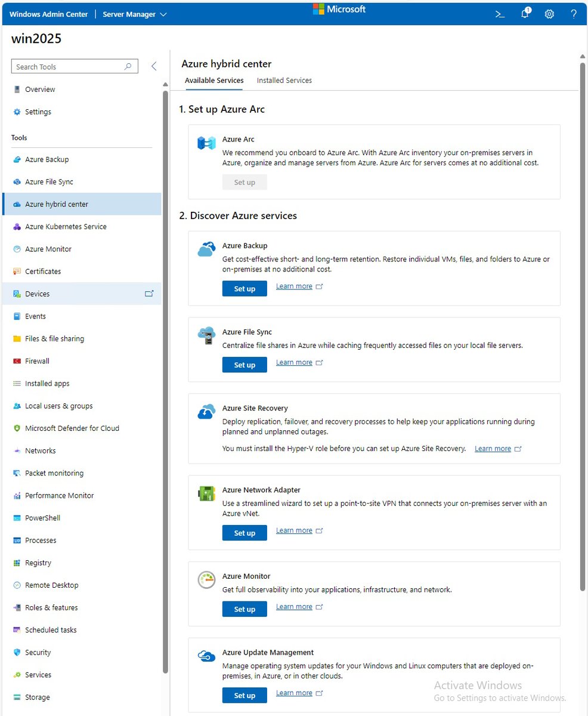Open the Server Manager dropdown
The width and height of the screenshot is (588, 716).
click(x=135, y=14)
